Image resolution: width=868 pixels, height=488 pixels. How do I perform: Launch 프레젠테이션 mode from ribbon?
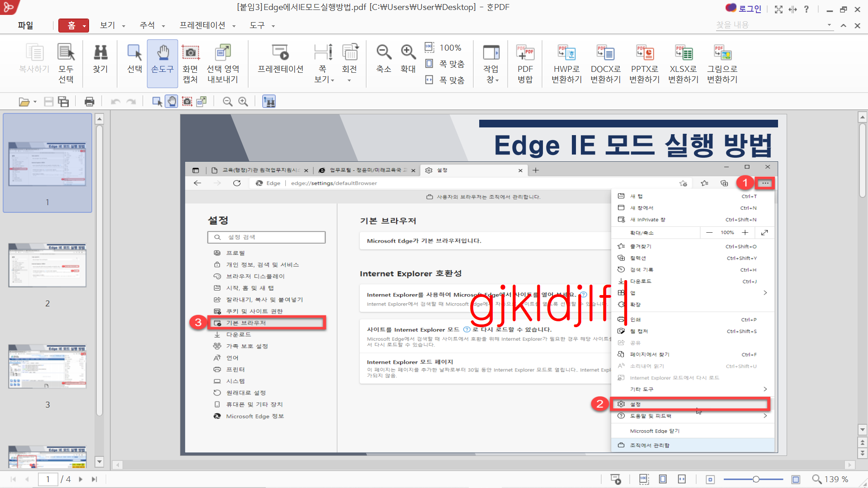tap(280, 59)
